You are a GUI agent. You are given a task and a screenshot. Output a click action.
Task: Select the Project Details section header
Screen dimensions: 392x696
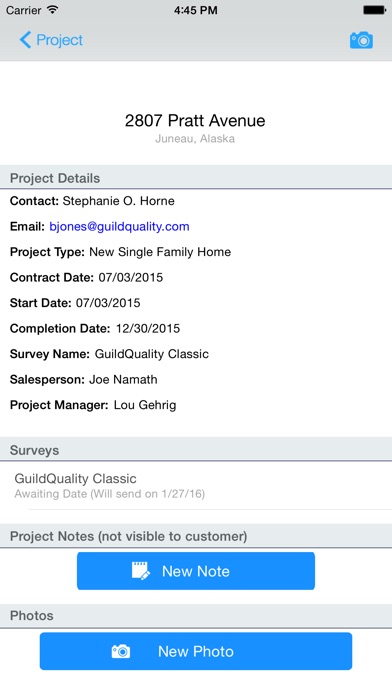[196, 178]
